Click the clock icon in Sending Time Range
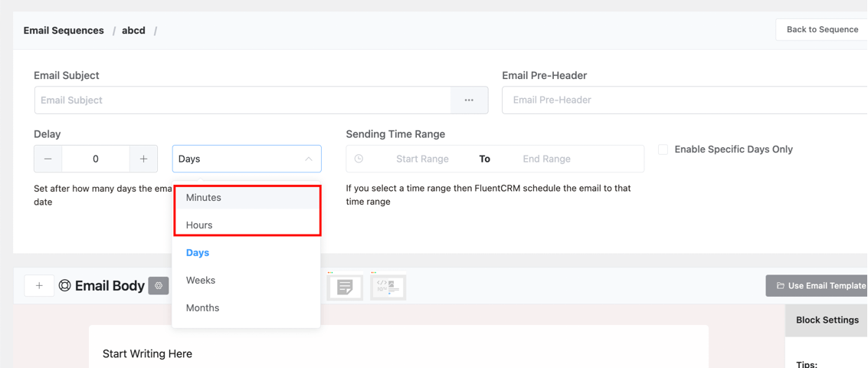The height and width of the screenshot is (368, 868). tap(359, 159)
